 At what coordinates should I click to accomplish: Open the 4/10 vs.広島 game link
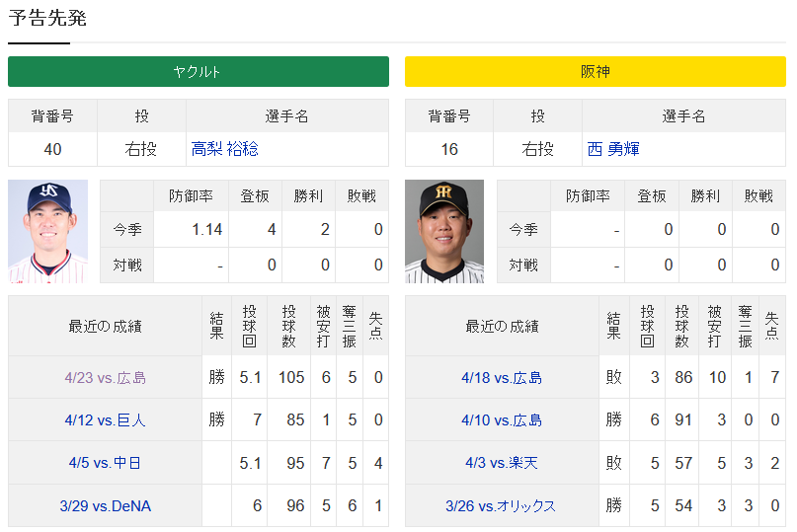[x=502, y=419]
